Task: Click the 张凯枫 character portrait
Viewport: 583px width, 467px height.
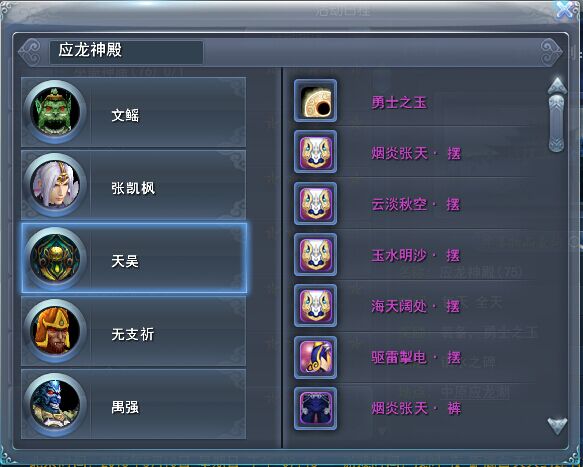Action: coord(55,185)
